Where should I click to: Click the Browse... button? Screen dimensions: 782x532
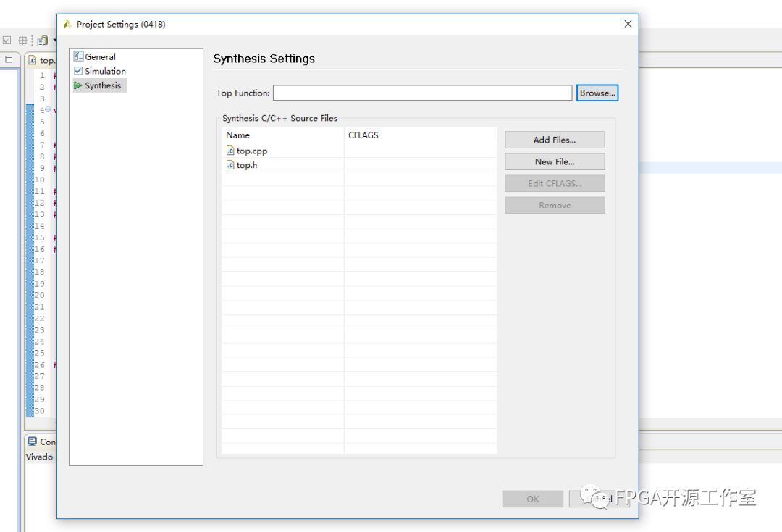coord(597,93)
